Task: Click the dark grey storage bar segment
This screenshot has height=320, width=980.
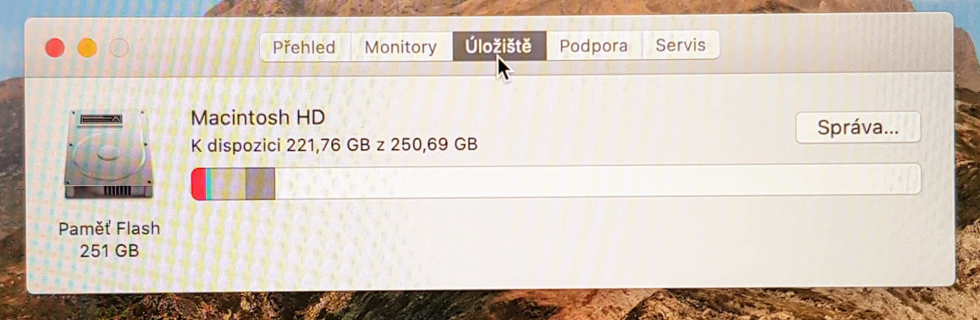Action: point(260,184)
